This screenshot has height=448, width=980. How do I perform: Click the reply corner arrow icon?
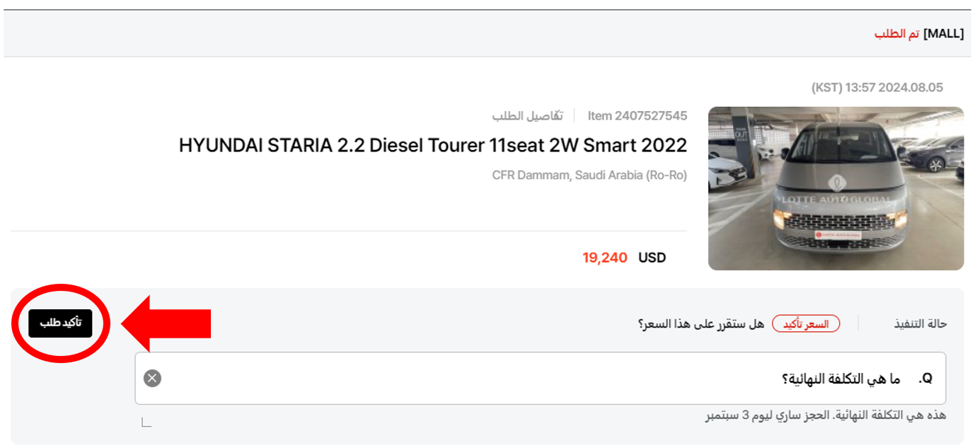coord(146,423)
